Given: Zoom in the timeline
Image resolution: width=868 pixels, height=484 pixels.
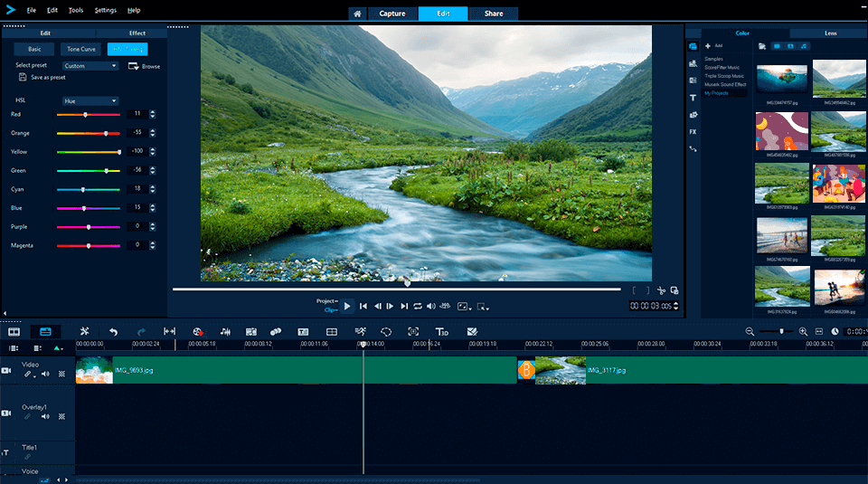Looking at the screenshot, I should click(x=803, y=332).
